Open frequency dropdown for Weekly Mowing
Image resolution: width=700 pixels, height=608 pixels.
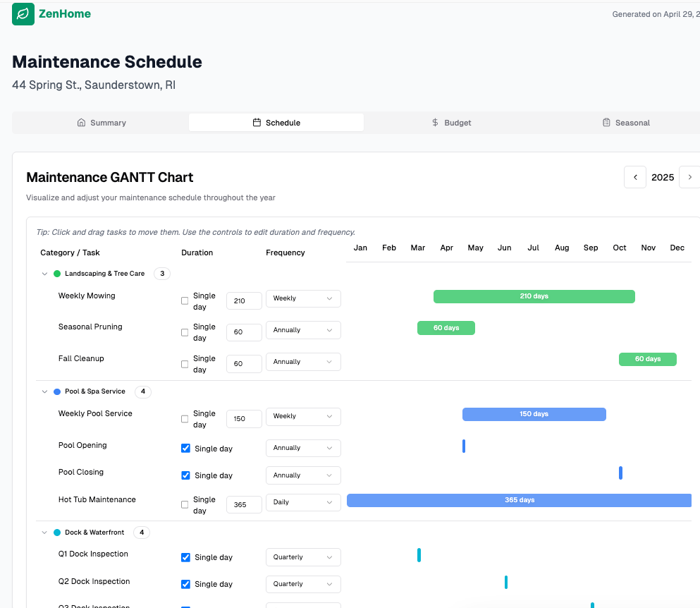(x=303, y=298)
